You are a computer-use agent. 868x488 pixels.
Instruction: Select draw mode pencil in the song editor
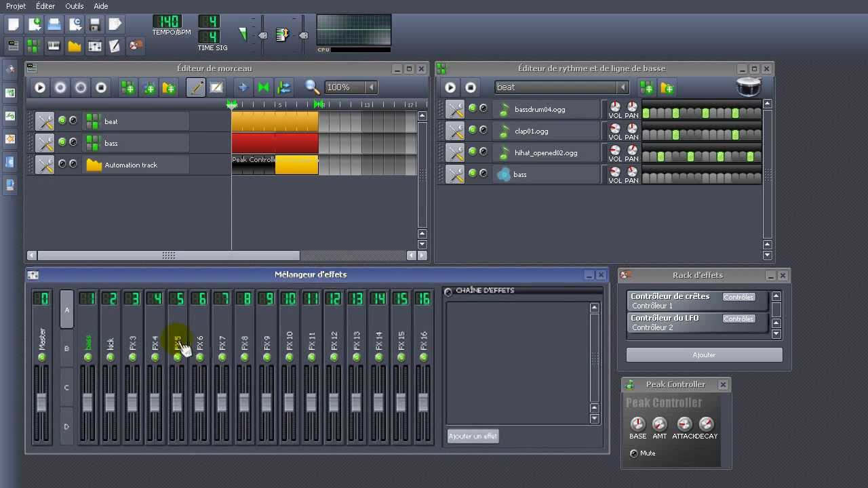[x=195, y=87]
